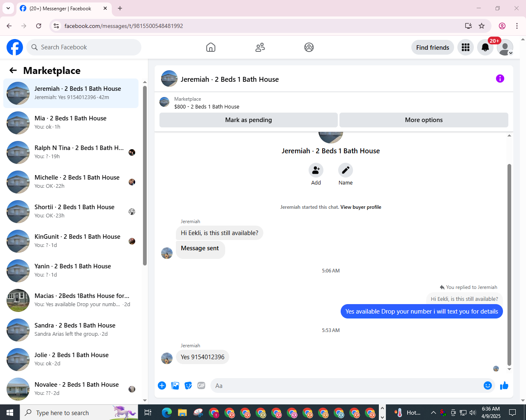Open the Friends icon in top navigation

click(x=260, y=47)
